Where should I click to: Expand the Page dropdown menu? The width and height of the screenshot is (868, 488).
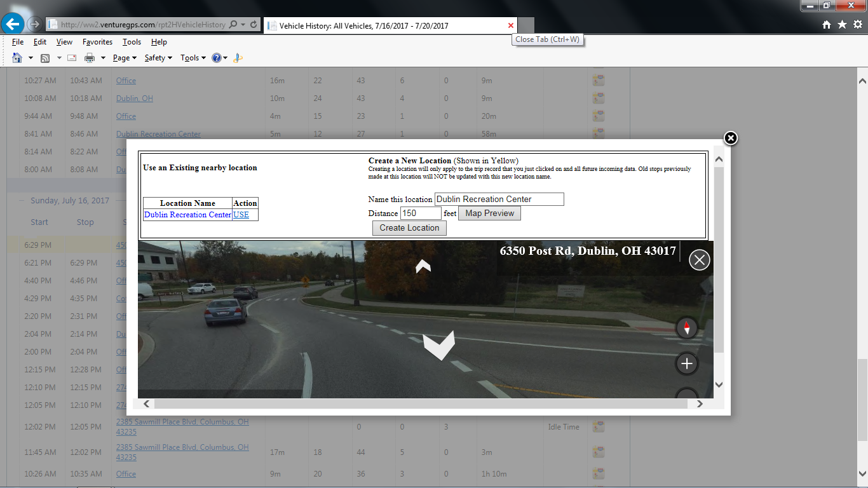(x=125, y=58)
